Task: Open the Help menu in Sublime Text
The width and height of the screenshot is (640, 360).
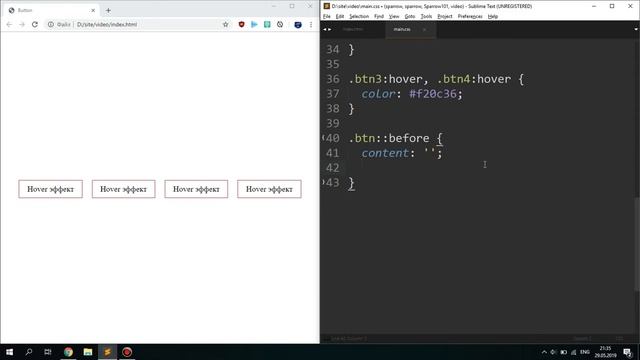Action: coord(493,16)
